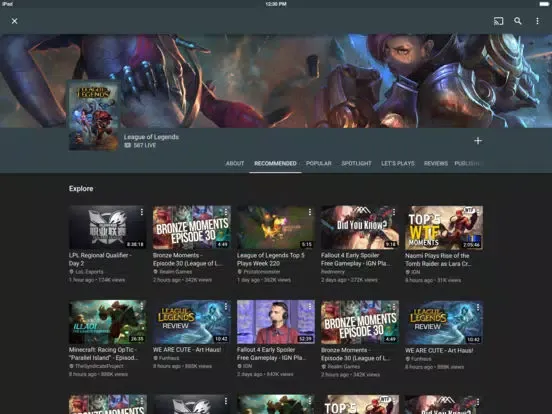Open options menu on headphones man Fallout thumbnail

(310, 307)
